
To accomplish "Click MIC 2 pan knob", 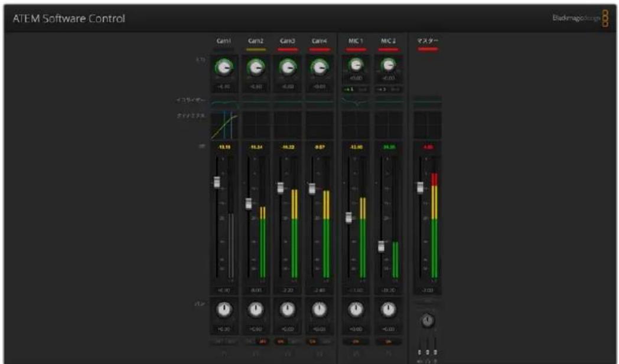I will [389, 310].
